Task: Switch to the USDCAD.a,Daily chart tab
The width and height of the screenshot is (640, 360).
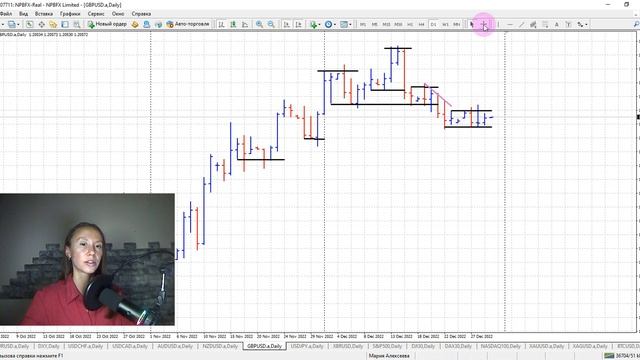Action: point(130,346)
